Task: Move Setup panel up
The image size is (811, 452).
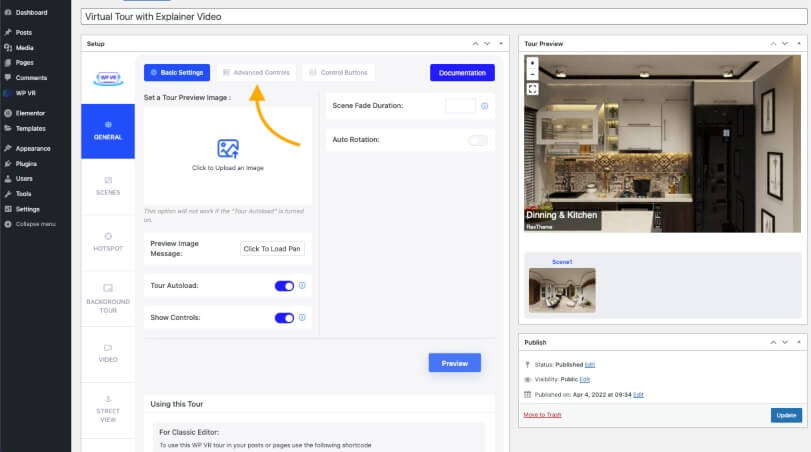Action: (x=475, y=44)
